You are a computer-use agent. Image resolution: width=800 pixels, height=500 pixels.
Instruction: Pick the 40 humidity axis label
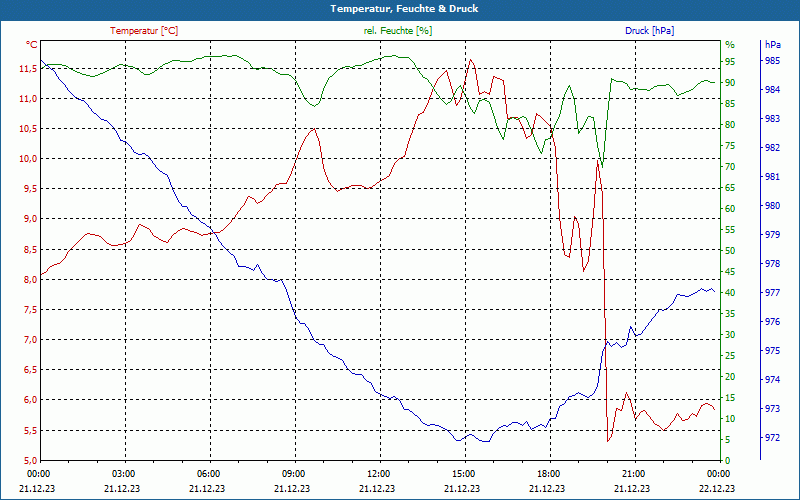[x=730, y=293]
